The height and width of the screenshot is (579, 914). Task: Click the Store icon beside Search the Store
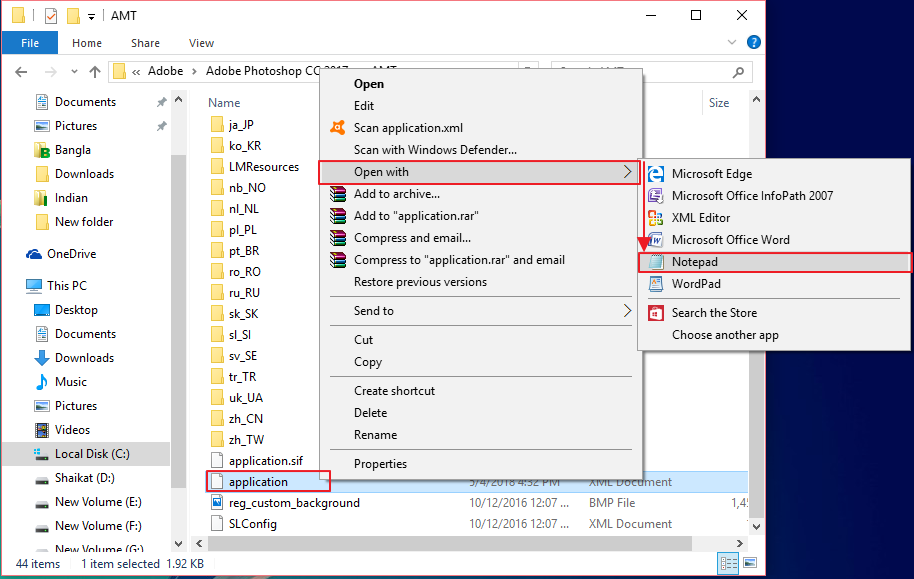click(x=656, y=313)
